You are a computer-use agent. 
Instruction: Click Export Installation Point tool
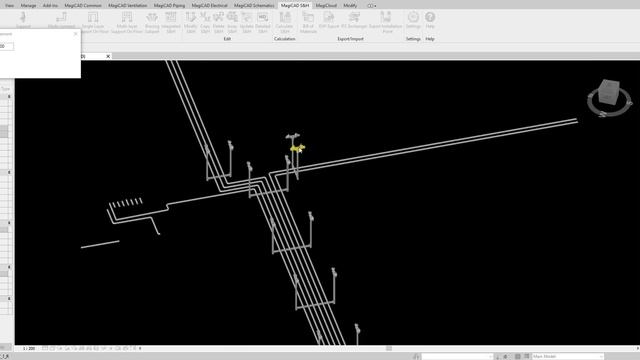tap(386, 22)
